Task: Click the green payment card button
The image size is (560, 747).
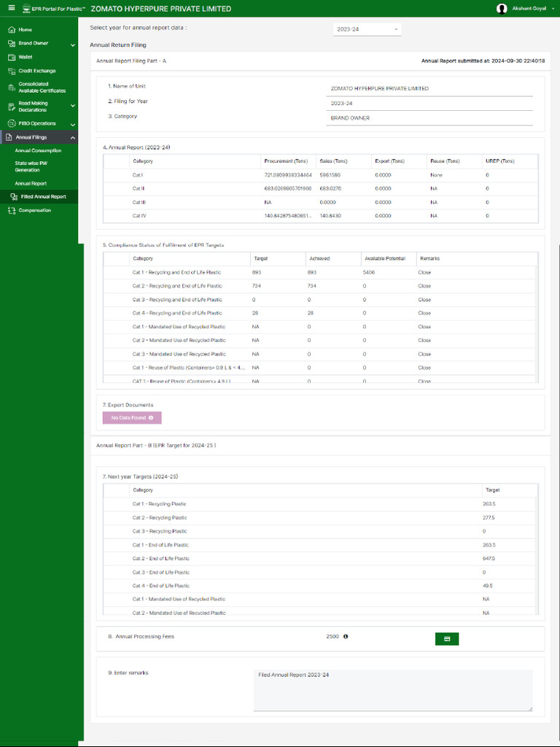Action: pos(446,639)
